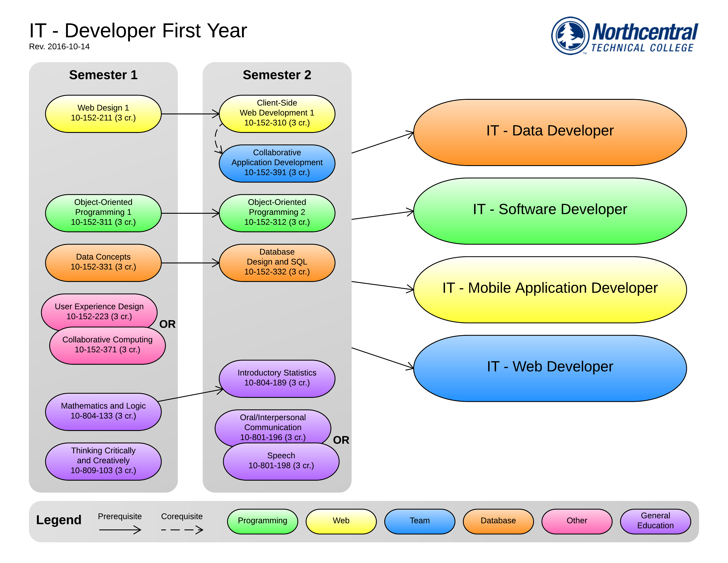The image size is (728, 563).
Task: Click Object-Oriented Programming 1 node
Action: pos(103,213)
